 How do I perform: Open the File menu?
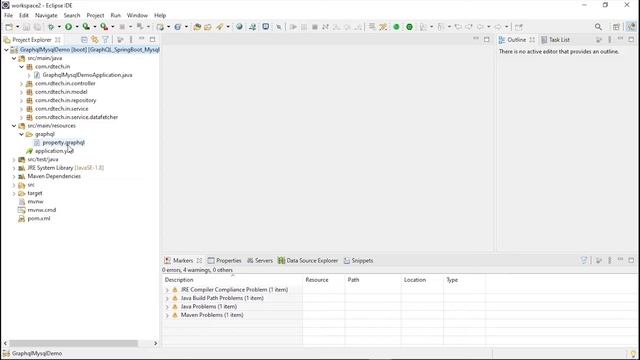coord(9,15)
